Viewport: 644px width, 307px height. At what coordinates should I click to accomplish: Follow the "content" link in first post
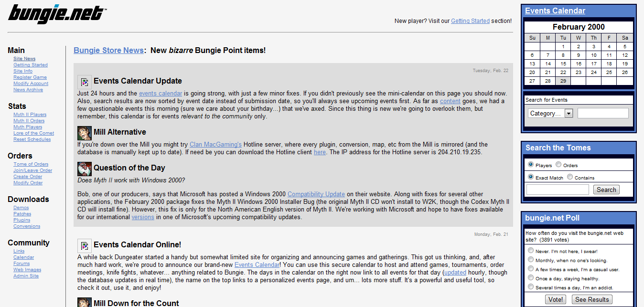[450, 101]
